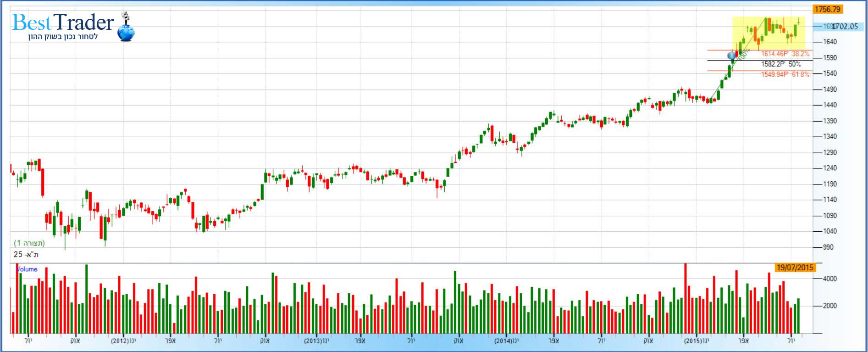Viewport: 868px width, 352px height.
Task: Click the (2012) January time axis label
Action: coord(123,341)
